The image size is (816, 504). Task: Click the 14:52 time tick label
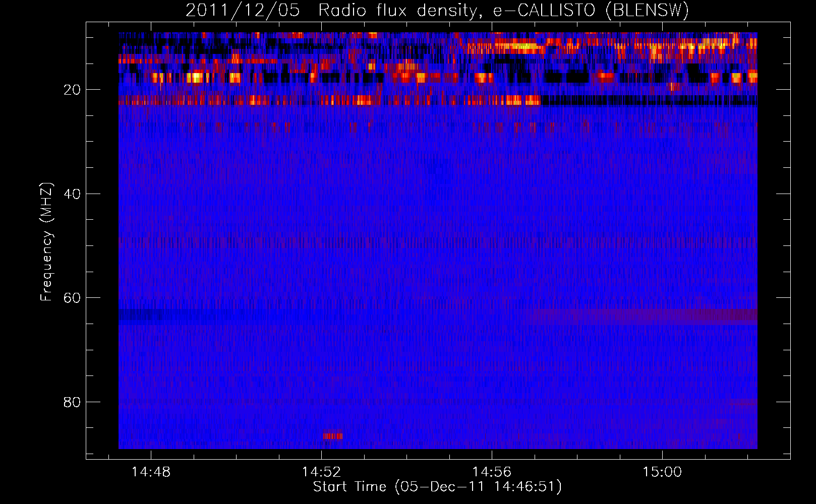[x=321, y=472]
